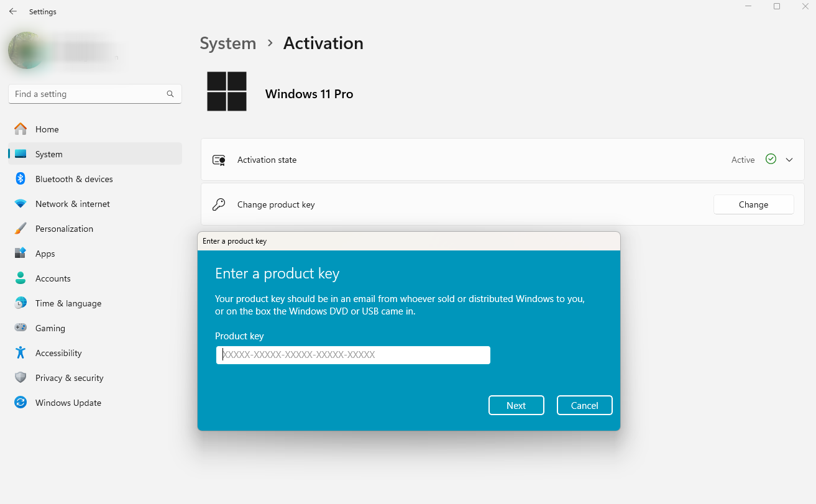Open Accessibility settings label
The width and height of the screenshot is (816, 504).
tap(58, 353)
